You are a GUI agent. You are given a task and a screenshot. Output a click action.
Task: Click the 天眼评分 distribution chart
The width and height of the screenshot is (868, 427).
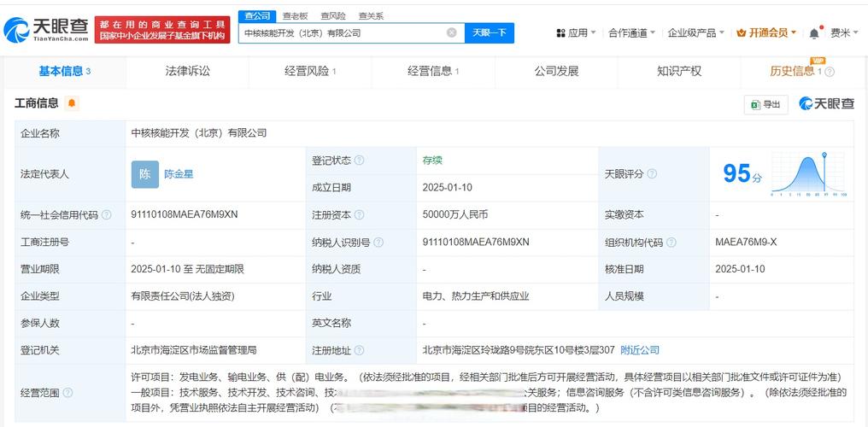[808, 175]
